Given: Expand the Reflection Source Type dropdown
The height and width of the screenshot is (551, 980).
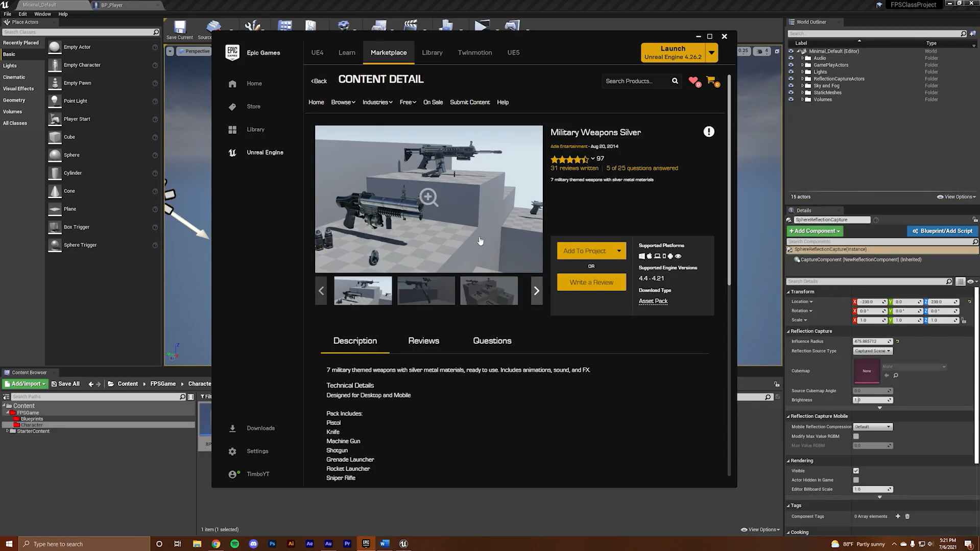Looking at the screenshot, I should (x=872, y=351).
